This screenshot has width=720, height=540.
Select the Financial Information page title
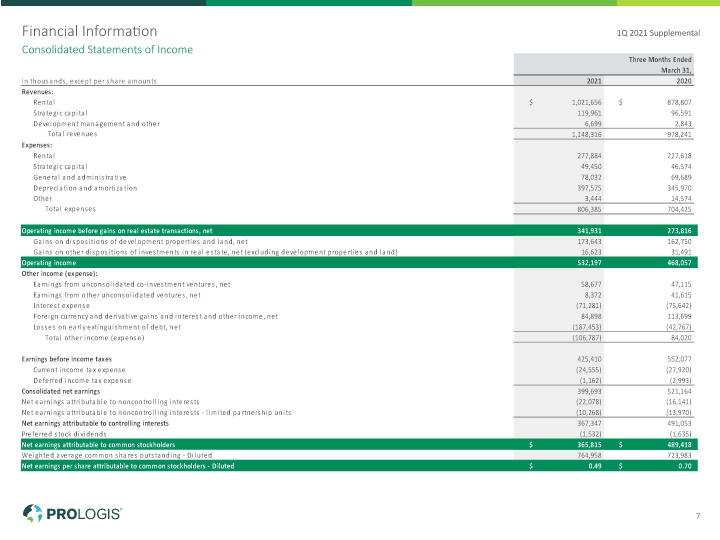(90, 31)
